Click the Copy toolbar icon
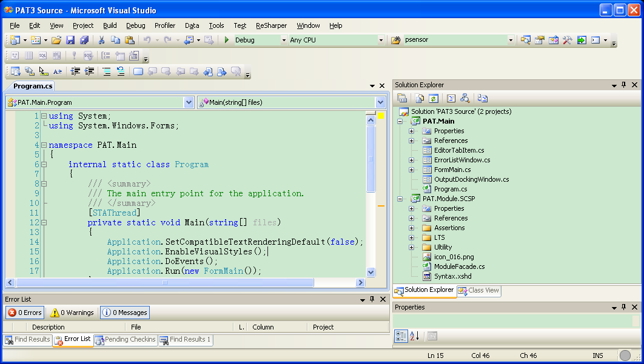The width and height of the screenshot is (644, 364). click(115, 40)
